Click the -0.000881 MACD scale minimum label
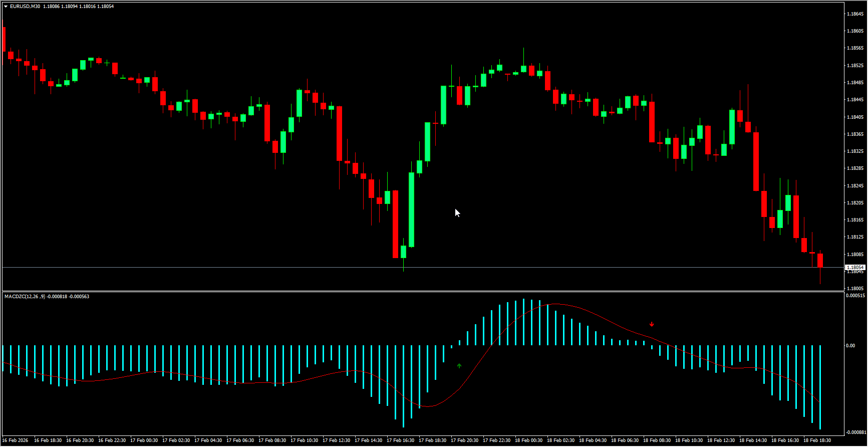 pyautogui.click(x=855, y=432)
